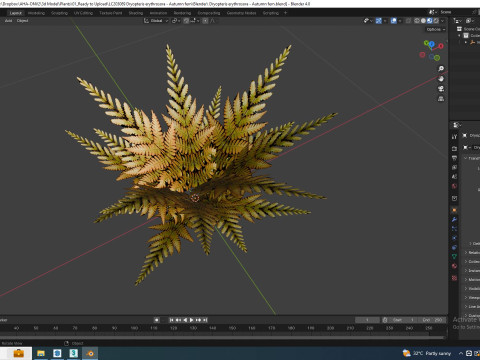
Task: Open the snapping options dropdown
Action: pos(195,21)
